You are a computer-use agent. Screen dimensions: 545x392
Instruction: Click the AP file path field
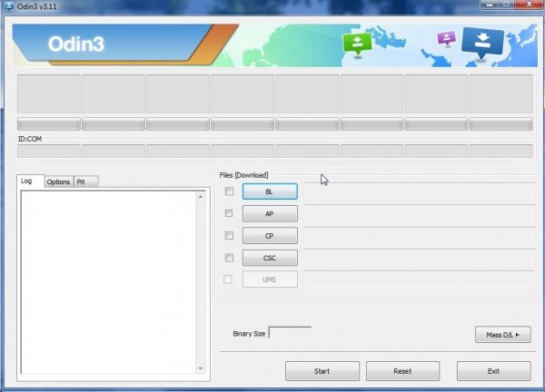pyautogui.click(x=420, y=213)
